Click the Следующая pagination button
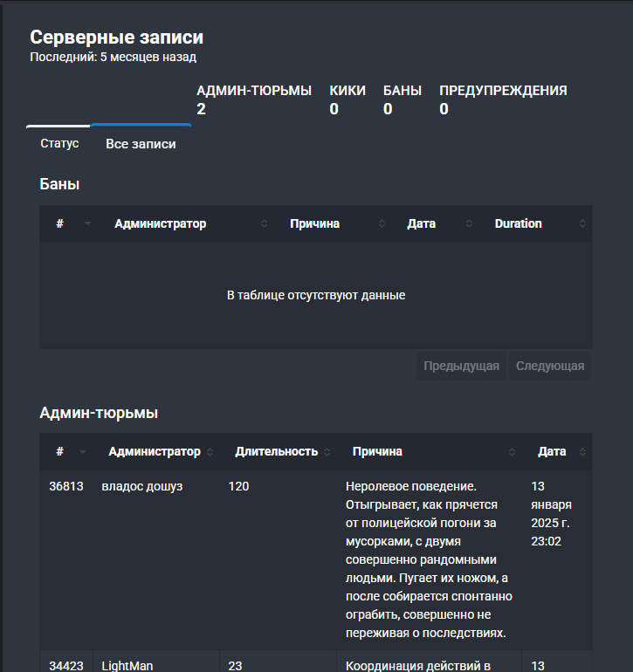The width and height of the screenshot is (633, 672). tap(550, 366)
